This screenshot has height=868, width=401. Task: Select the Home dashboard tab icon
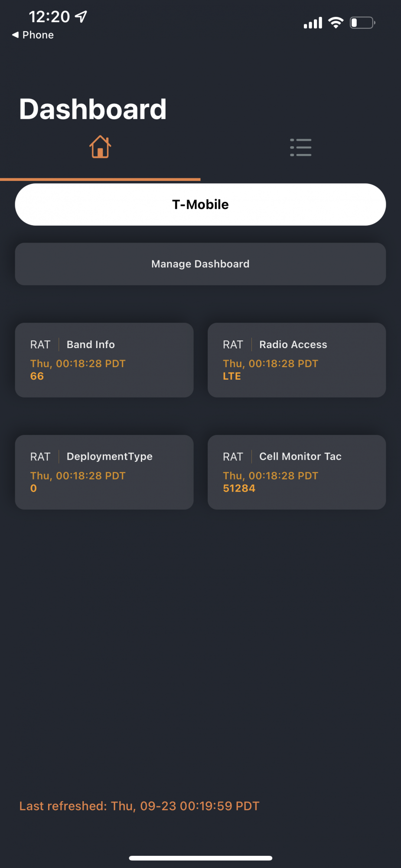pos(100,147)
